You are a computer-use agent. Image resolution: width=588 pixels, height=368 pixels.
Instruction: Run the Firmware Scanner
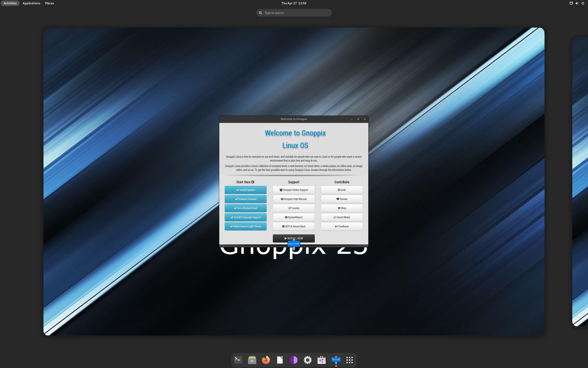tap(245, 199)
